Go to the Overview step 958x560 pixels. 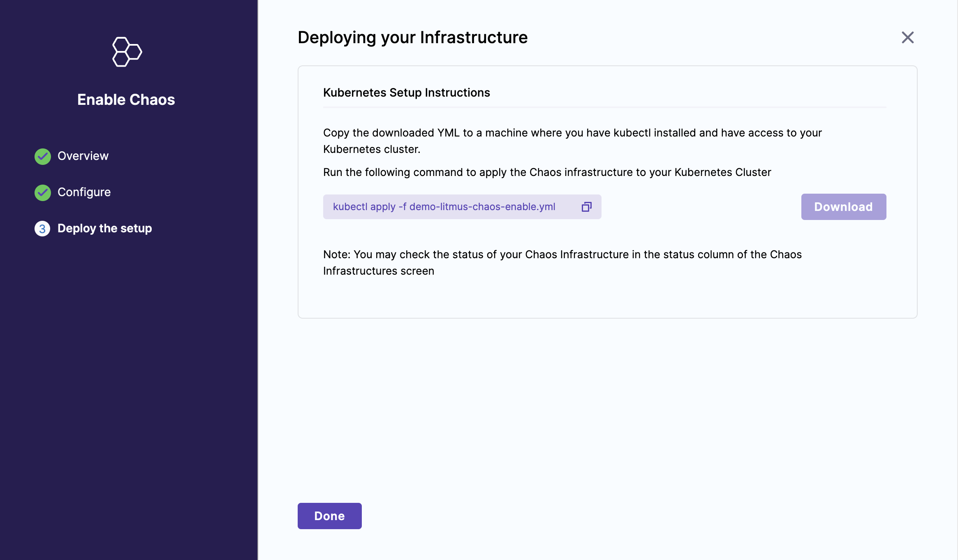click(x=83, y=156)
